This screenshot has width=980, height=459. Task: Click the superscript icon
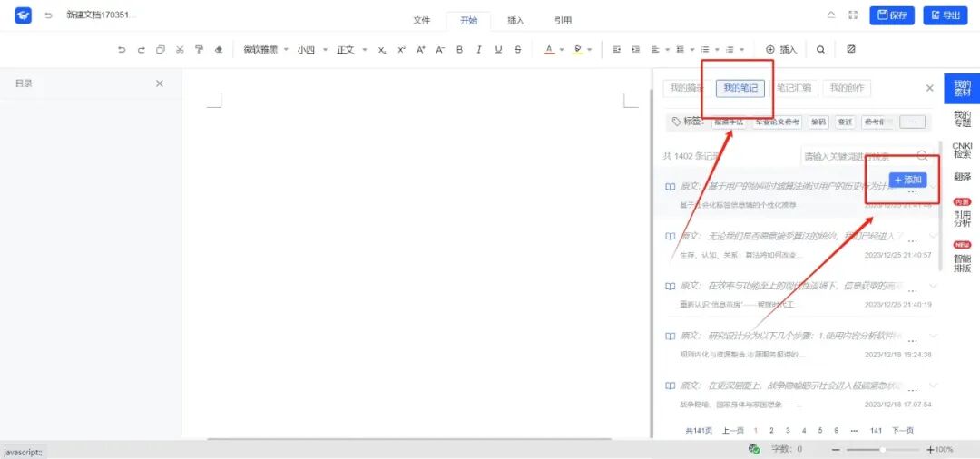(x=401, y=50)
